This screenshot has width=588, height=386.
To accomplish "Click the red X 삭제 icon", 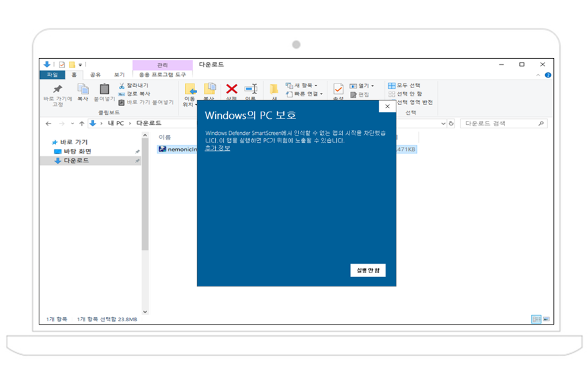I will pyautogui.click(x=232, y=89).
